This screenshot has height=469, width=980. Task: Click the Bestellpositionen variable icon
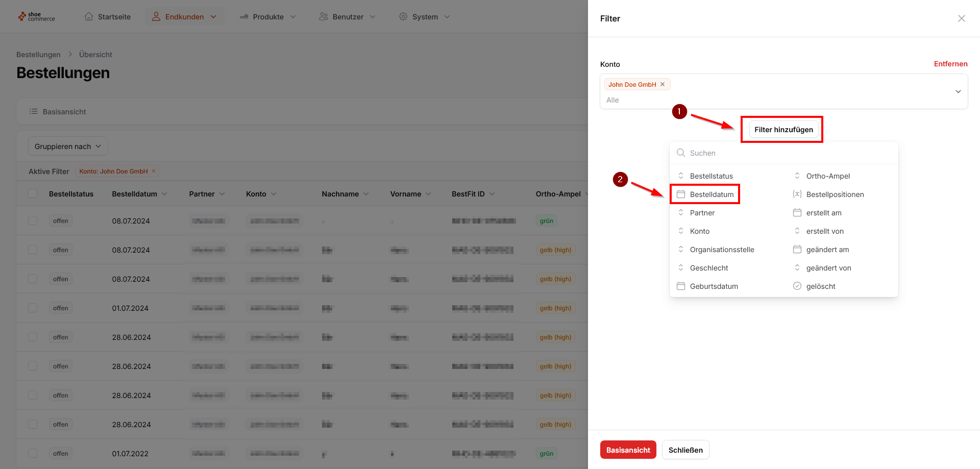click(x=797, y=194)
